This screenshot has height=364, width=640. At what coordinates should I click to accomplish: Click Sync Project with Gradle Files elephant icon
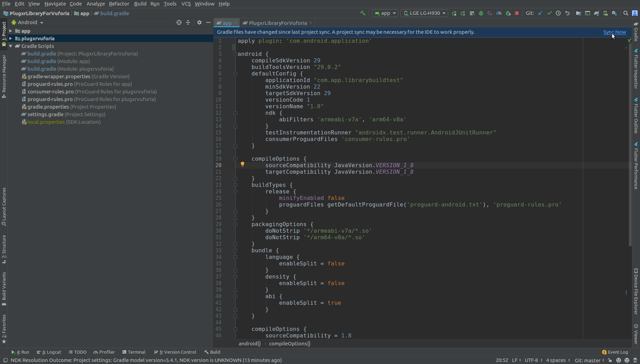tap(597, 13)
